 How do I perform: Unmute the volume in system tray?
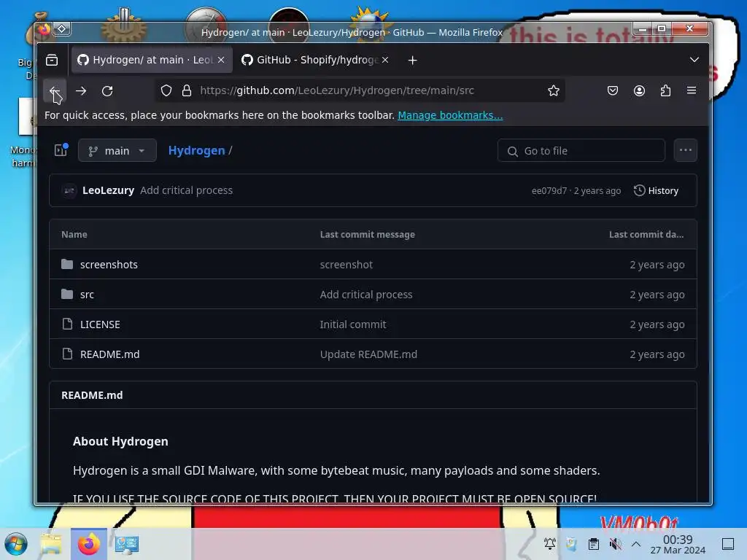click(615, 544)
